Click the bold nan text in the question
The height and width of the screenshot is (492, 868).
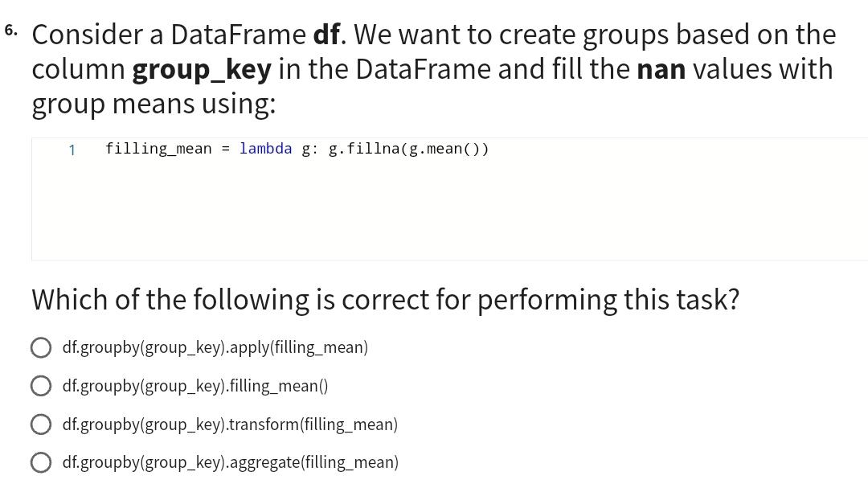(x=661, y=69)
